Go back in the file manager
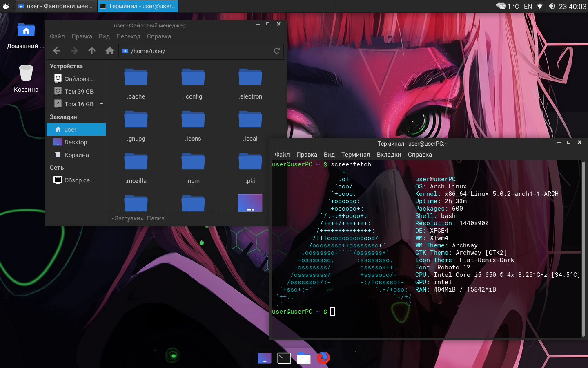The image size is (588, 368). pyautogui.click(x=57, y=51)
